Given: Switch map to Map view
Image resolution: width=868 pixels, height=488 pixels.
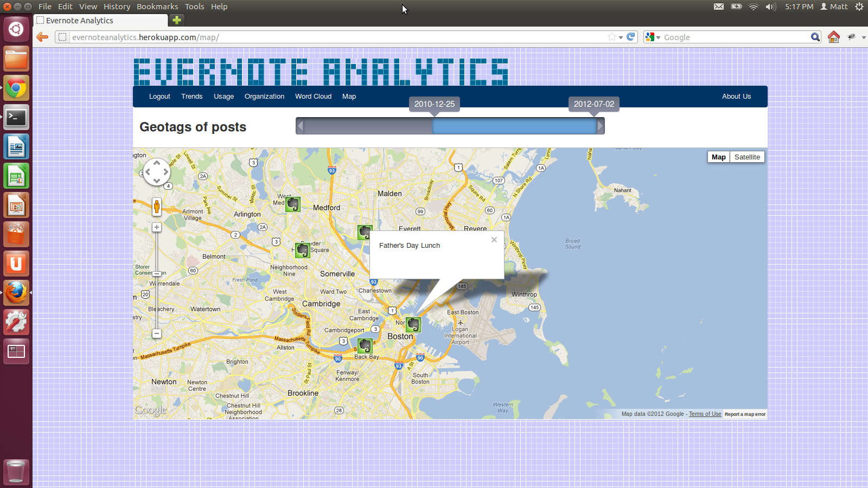Looking at the screenshot, I should [x=719, y=157].
